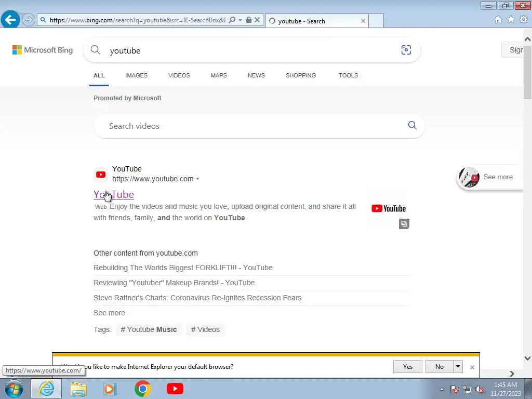Click Yes in default browser prompt
Viewport: 532px width, 399px height.
[408, 367]
